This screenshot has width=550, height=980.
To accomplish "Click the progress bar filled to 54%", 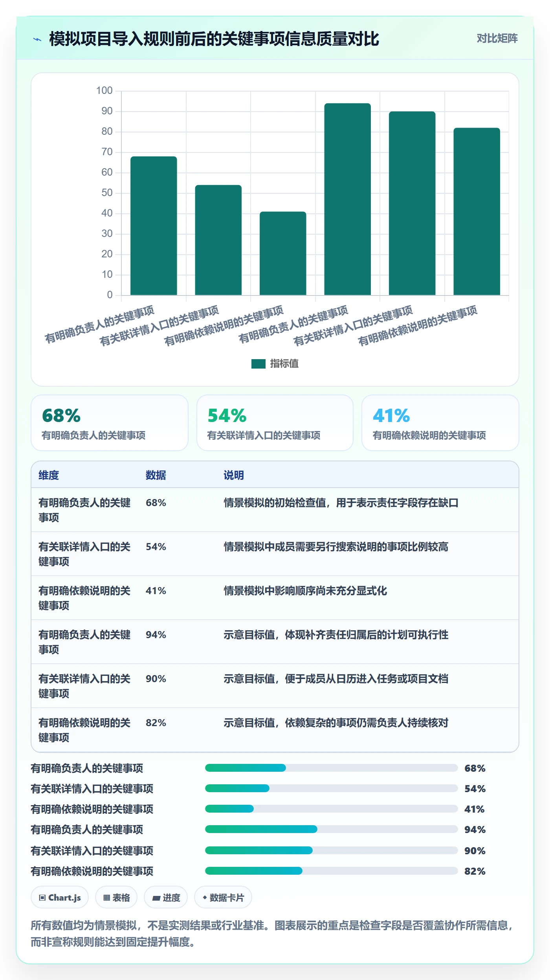I will [x=331, y=788].
